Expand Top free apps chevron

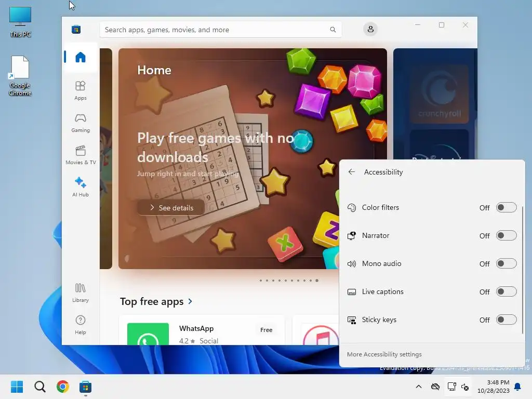190,301
